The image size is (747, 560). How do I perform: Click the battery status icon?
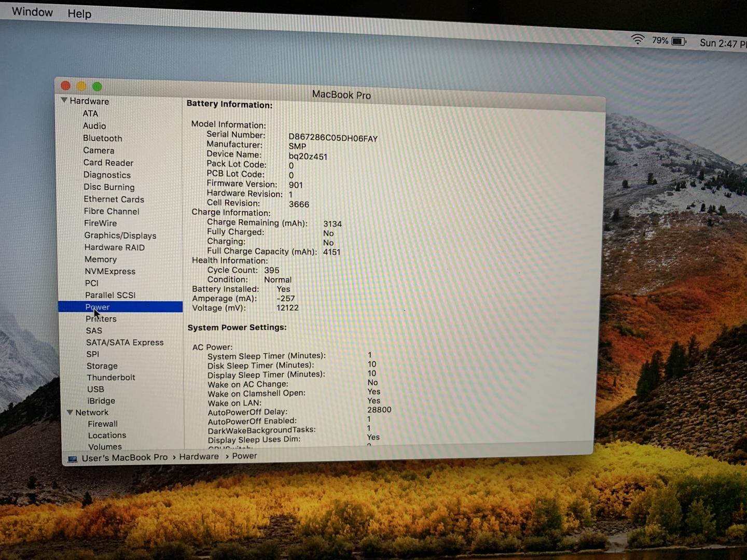coord(679,41)
